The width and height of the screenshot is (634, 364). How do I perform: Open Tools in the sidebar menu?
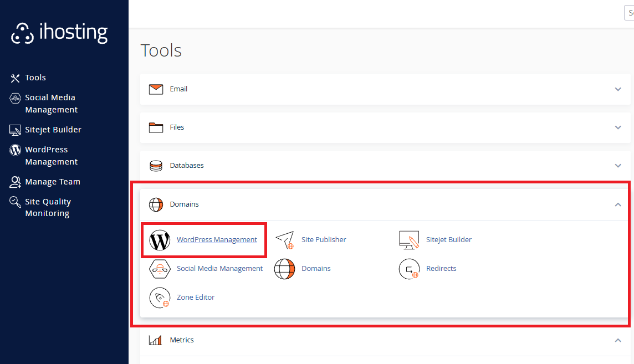pos(35,78)
